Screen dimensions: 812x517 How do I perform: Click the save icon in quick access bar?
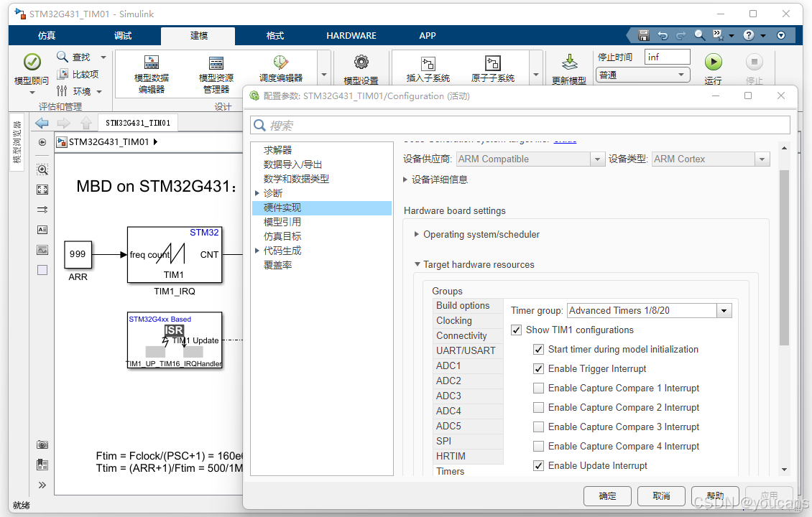pyautogui.click(x=644, y=35)
